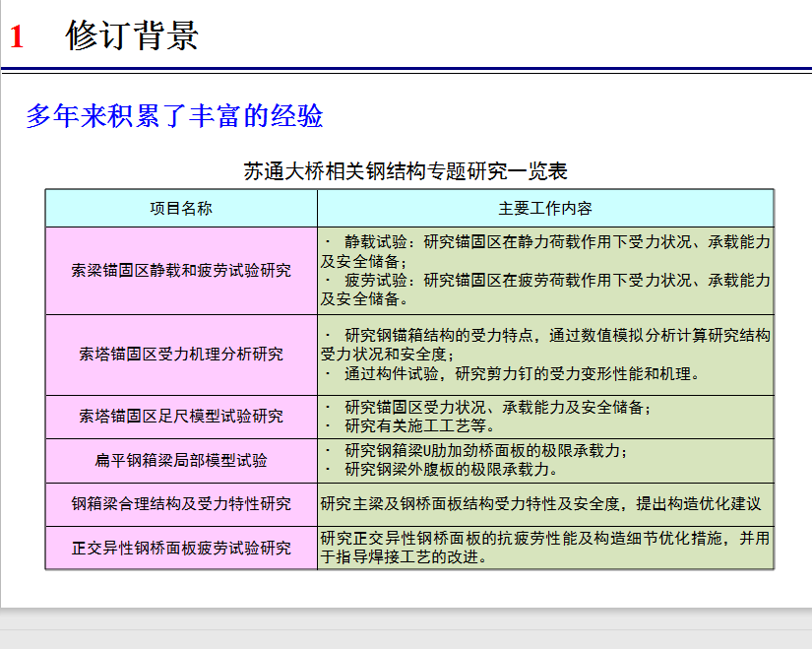
Task: Click the 正交异性钢桥面板疲劳试验研究 cell
Action: click(181, 548)
